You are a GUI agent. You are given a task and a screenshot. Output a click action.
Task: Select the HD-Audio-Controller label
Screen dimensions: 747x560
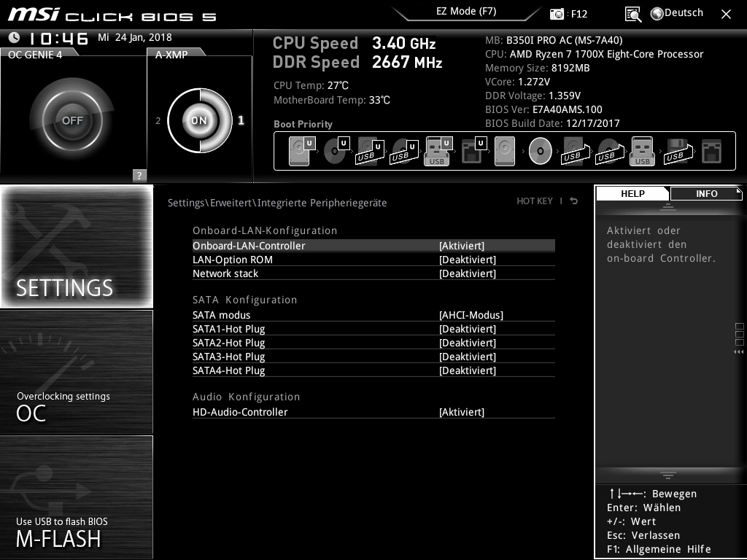240,412
